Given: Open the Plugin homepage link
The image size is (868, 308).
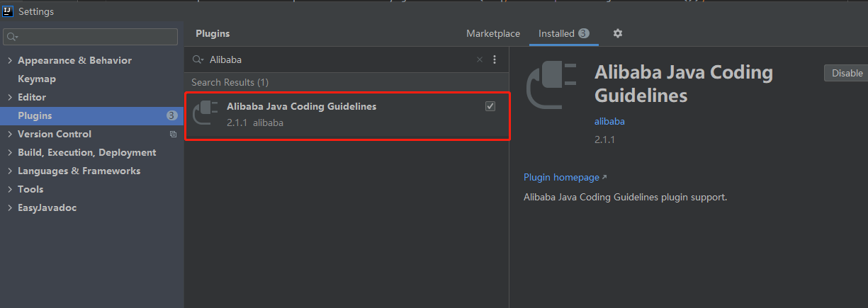Looking at the screenshot, I should click(x=565, y=177).
